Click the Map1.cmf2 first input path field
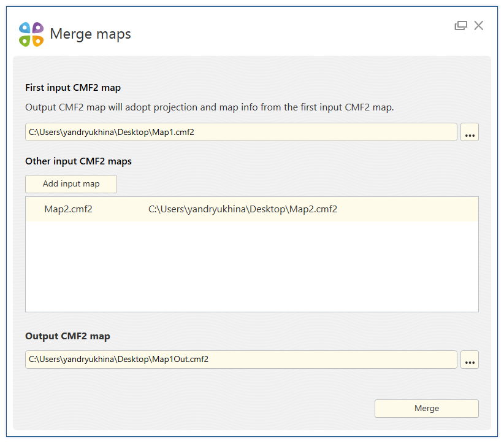Image resolution: width=504 pixels, height=443 pixels. (241, 132)
